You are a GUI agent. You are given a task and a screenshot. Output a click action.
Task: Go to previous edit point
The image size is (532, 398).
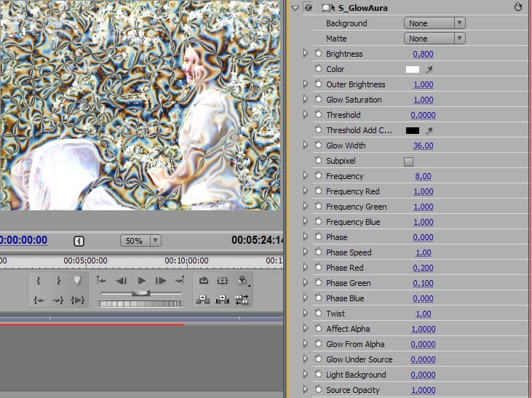(101, 280)
